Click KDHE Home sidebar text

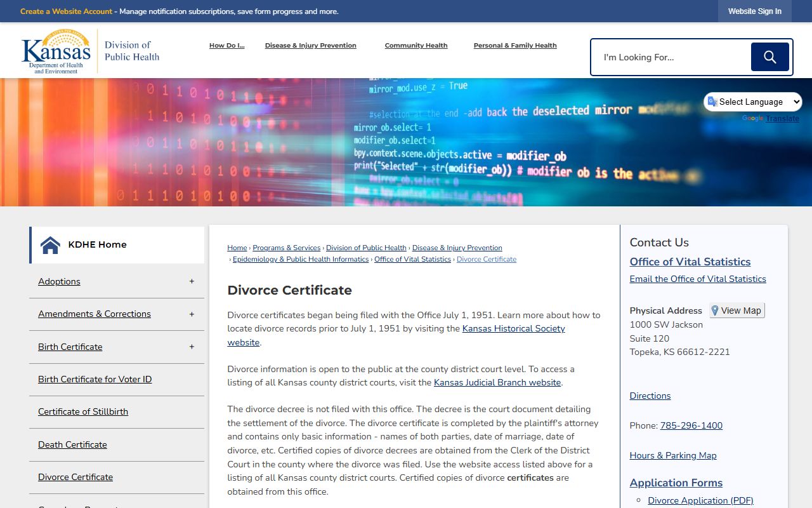pos(97,244)
